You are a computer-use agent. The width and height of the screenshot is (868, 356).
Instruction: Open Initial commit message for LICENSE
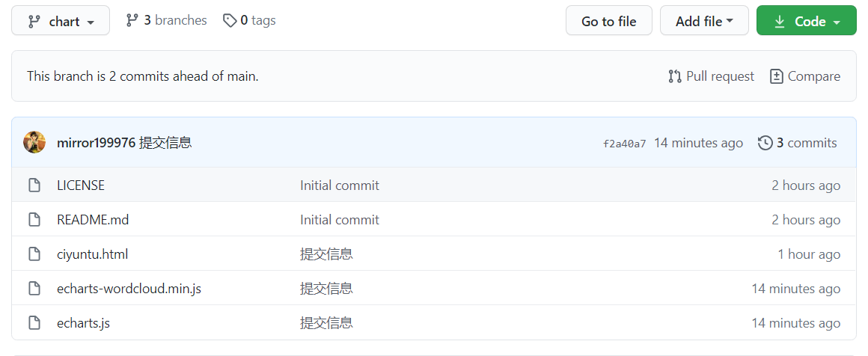[x=340, y=185]
